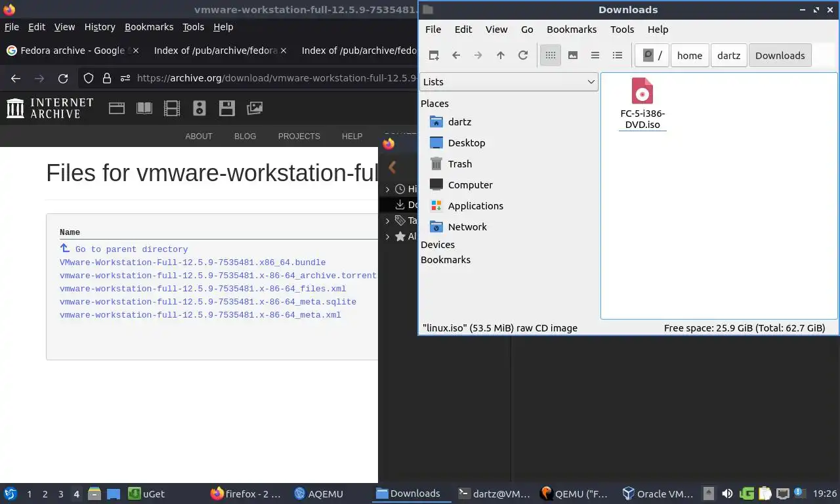Click the Library window back chevron
Image resolution: width=840 pixels, height=504 pixels.
click(x=392, y=167)
